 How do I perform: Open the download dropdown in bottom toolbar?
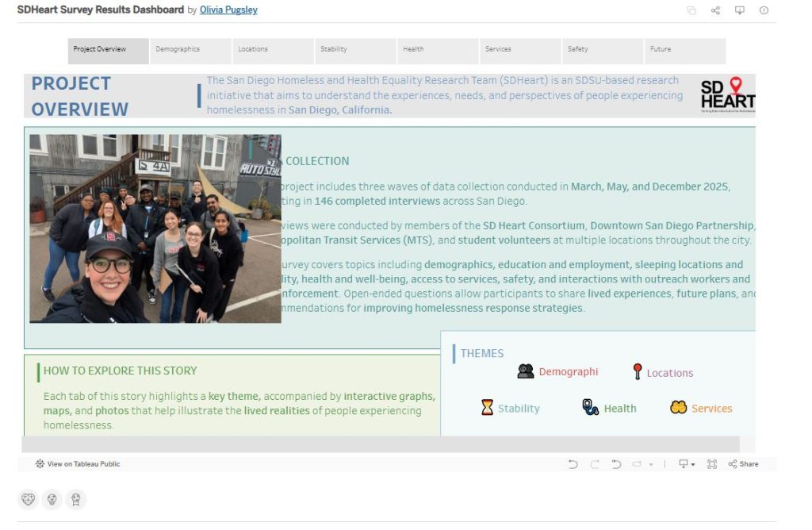(x=686, y=464)
